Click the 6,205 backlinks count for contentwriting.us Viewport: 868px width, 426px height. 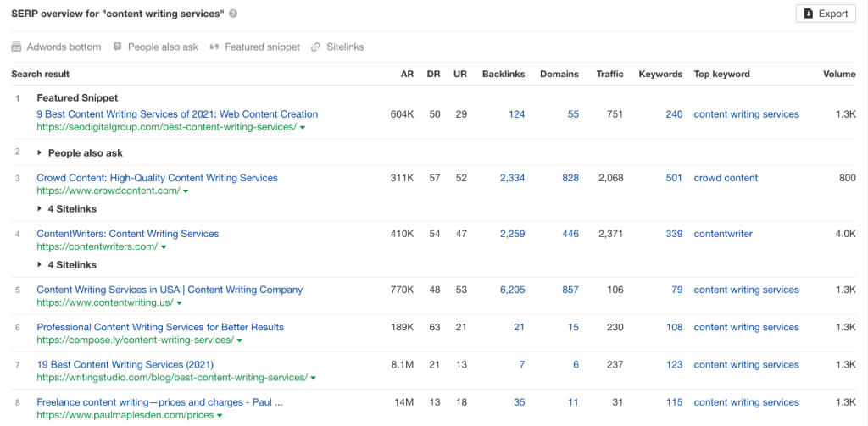tap(513, 290)
